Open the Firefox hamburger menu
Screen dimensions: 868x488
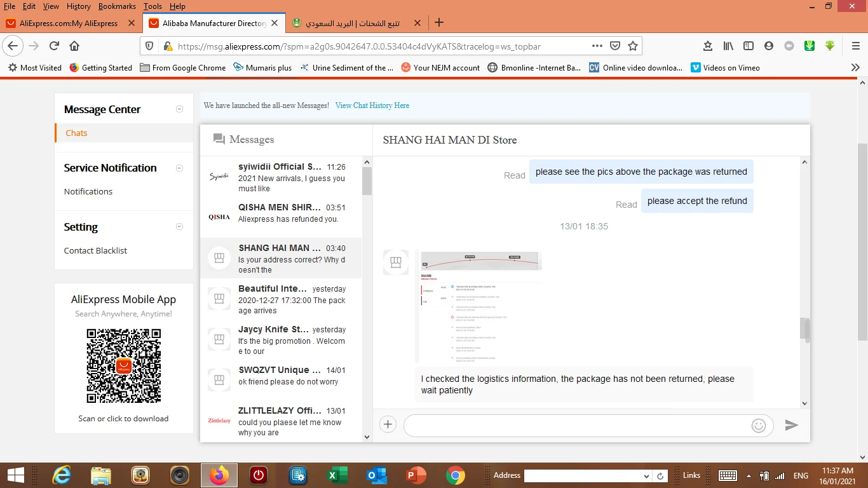tap(856, 46)
